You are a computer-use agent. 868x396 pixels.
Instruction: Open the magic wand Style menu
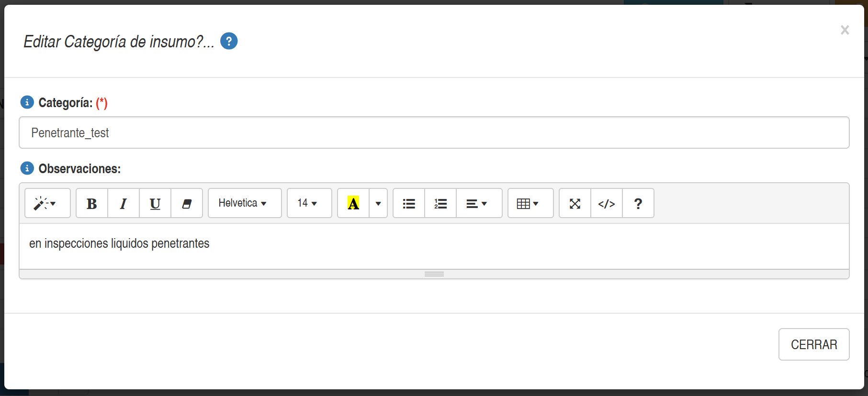point(47,203)
